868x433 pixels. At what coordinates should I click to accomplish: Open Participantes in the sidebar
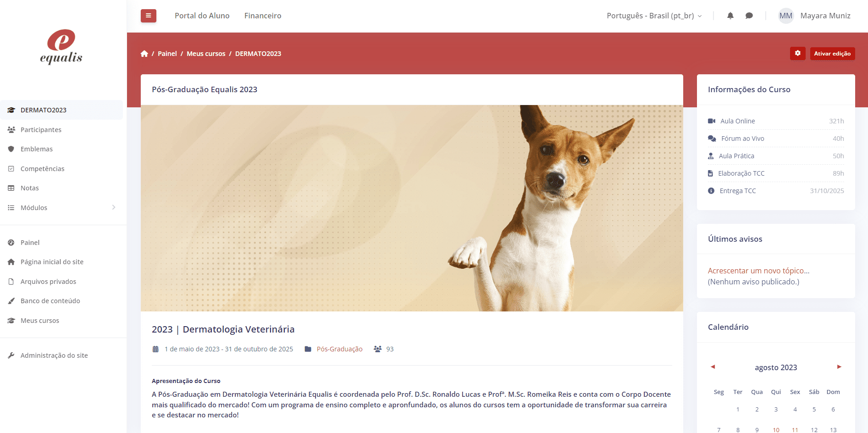tap(41, 130)
